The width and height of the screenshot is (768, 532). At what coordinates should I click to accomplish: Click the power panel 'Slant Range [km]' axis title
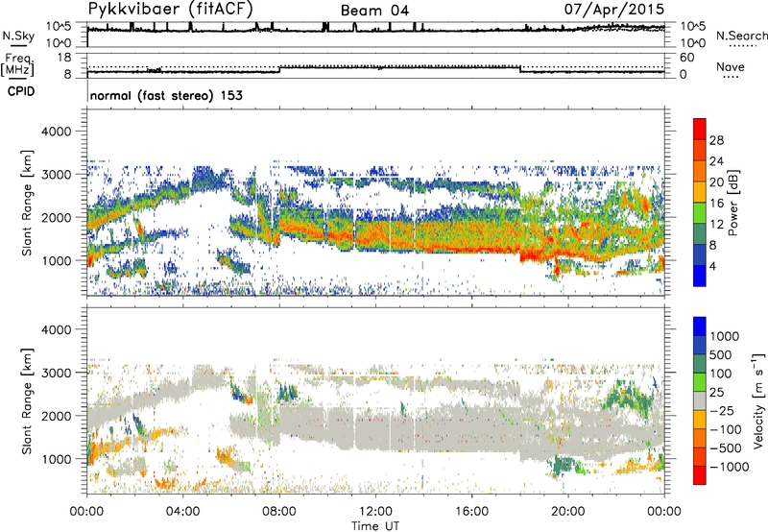[x=27, y=203]
